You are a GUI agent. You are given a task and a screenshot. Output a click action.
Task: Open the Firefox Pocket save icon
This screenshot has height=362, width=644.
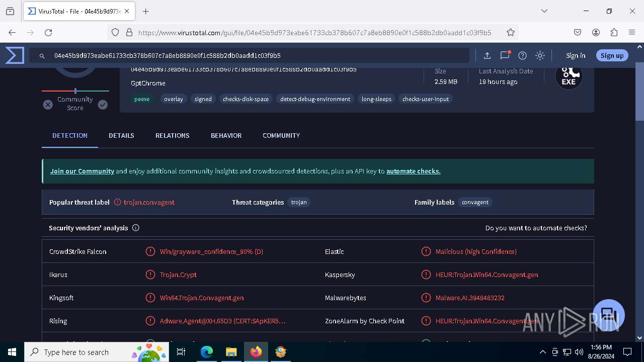click(x=578, y=33)
